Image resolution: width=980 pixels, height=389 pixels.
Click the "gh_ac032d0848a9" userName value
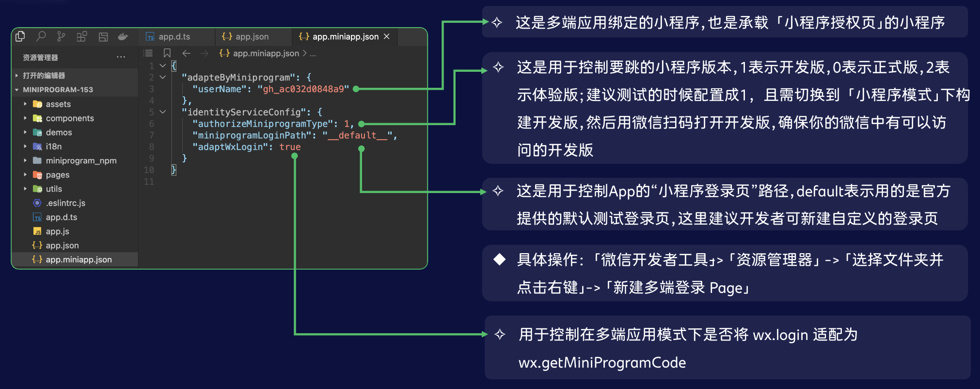coord(303,89)
